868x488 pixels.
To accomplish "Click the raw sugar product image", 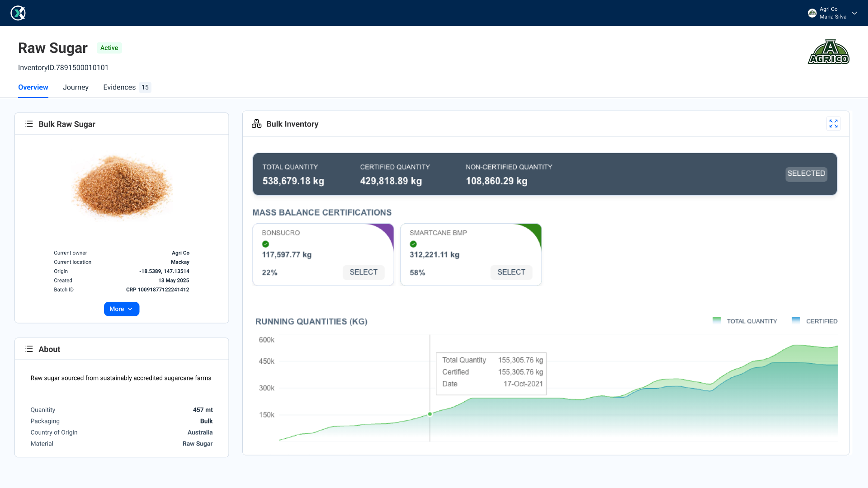I will (121, 187).
